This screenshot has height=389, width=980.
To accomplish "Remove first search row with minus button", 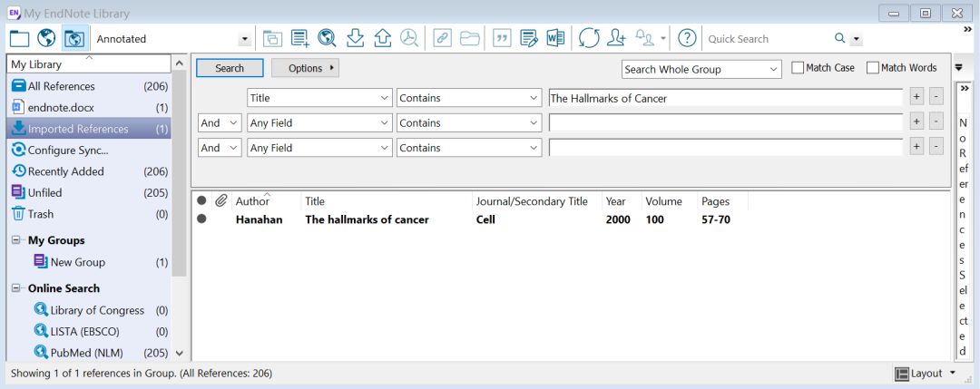I will point(936,97).
